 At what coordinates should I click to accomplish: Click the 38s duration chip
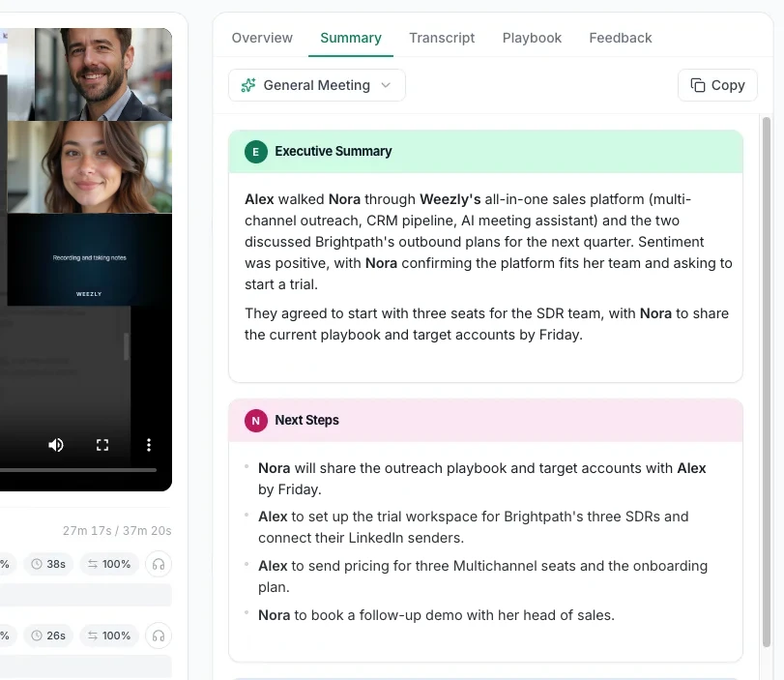pyautogui.click(x=48, y=565)
